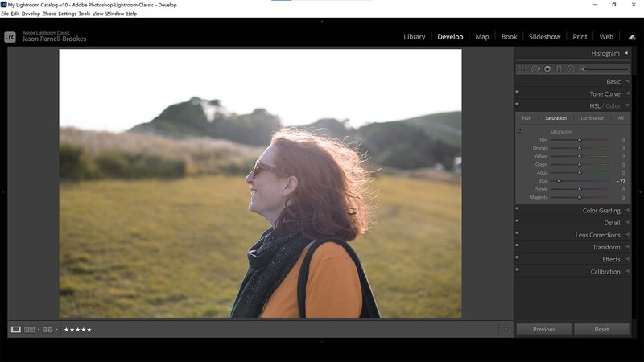644x362 pixels.
Task: Switch to Loupe view in toolbar
Action: tap(15, 330)
